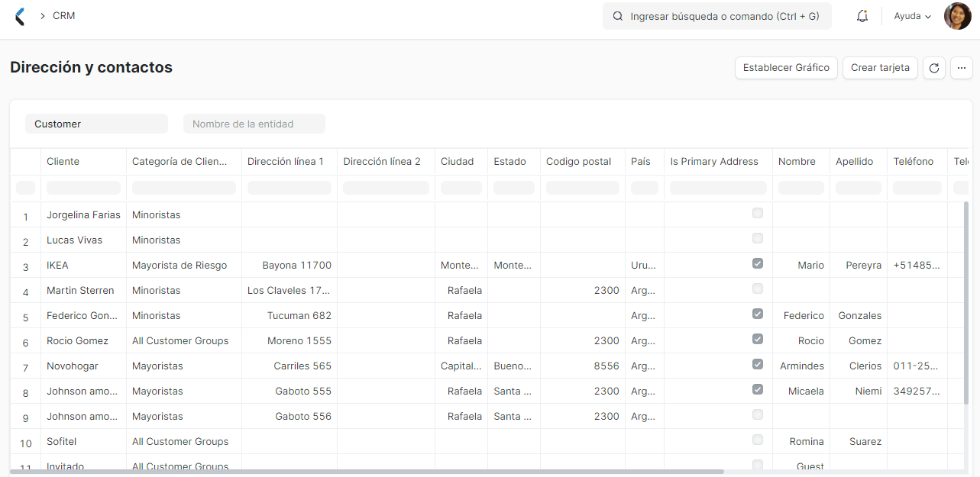Viewport: 980px width, 477px height.
Task: Toggle primary address checkbox in Gaboto 556 row
Action: 758,414
